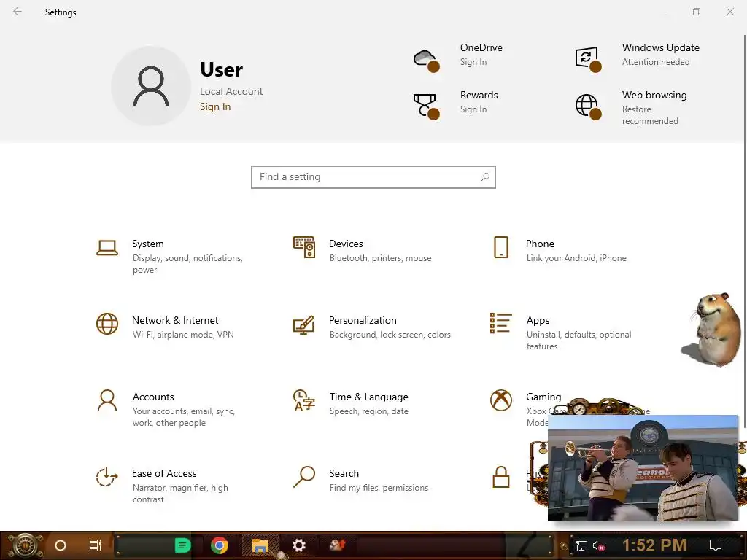Open the Network & Internet globe icon
747x560 pixels.
107,324
